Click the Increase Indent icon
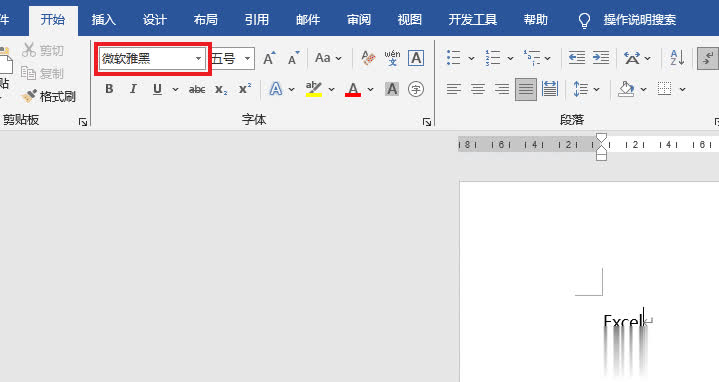The image size is (719, 382). (x=601, y=58)
